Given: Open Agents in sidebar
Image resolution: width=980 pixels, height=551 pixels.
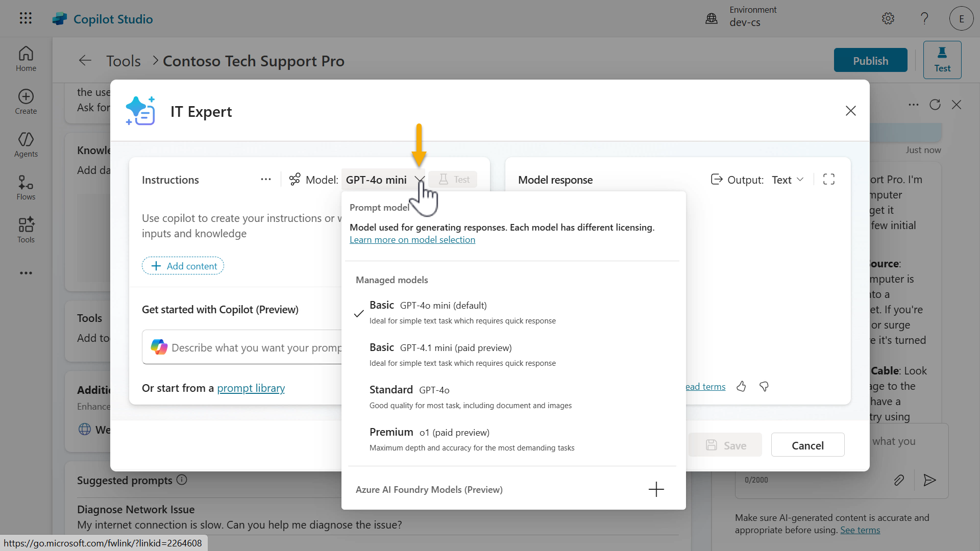Looking at the screenshot, I should (26, 145).
